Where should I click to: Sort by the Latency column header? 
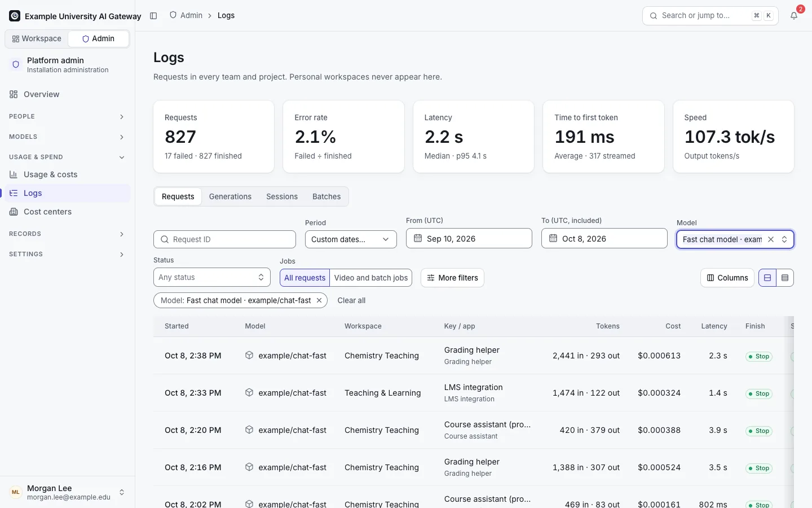(x=714, y=326)
